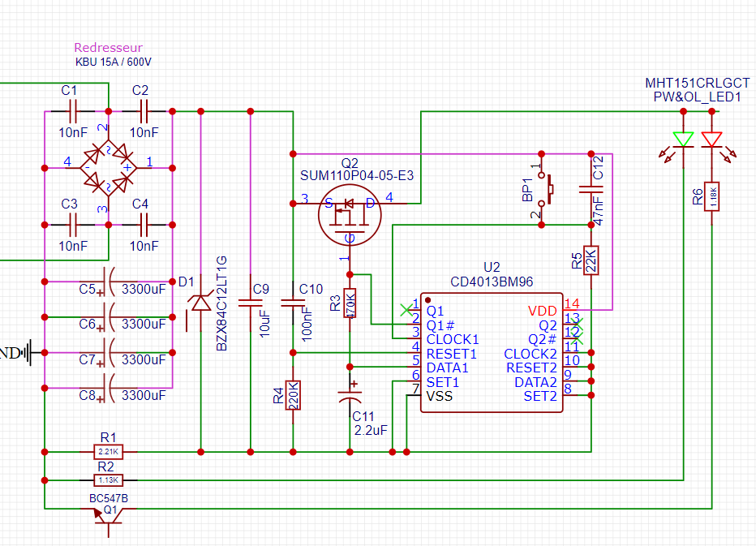Select capacitor C1 symbol
This screenshot has height=546, width=756.
point(73,111)
